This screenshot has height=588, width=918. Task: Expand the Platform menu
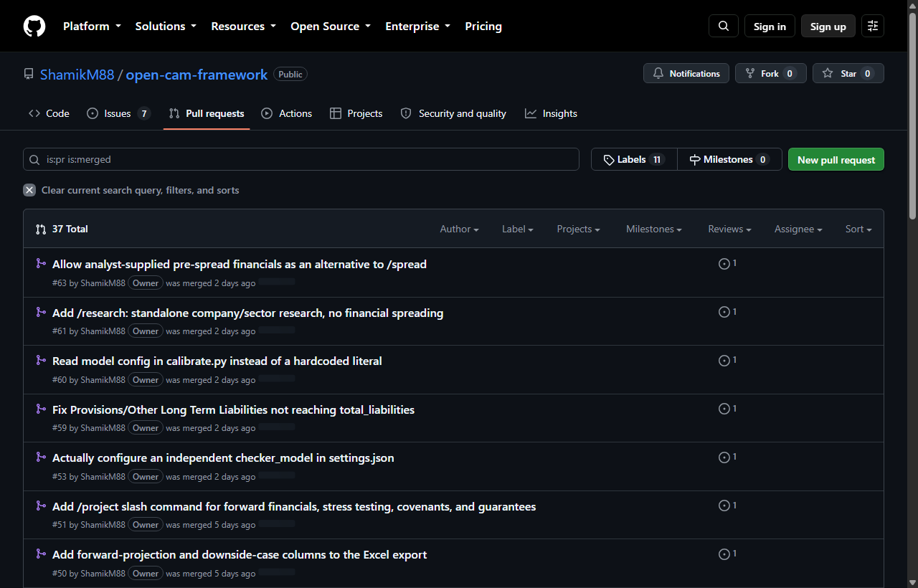tap(91, 26)
